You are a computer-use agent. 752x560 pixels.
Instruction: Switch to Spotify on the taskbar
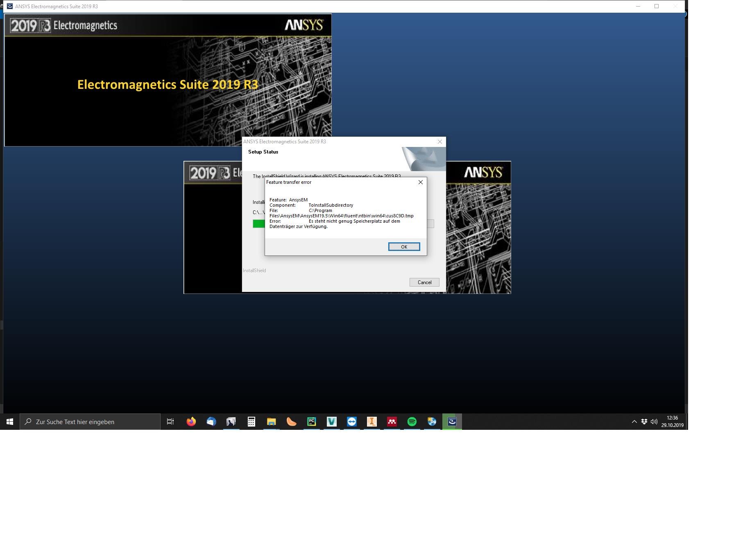point(412,422)
